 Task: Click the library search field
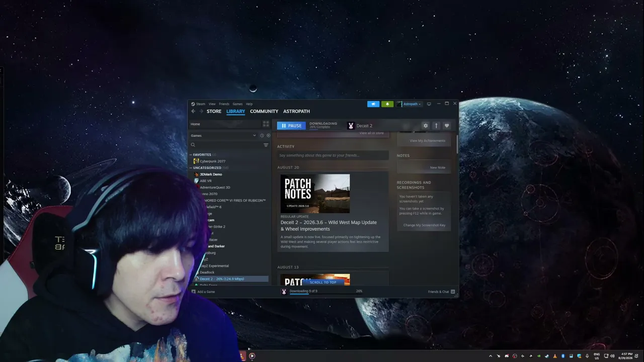coord(228,145)
